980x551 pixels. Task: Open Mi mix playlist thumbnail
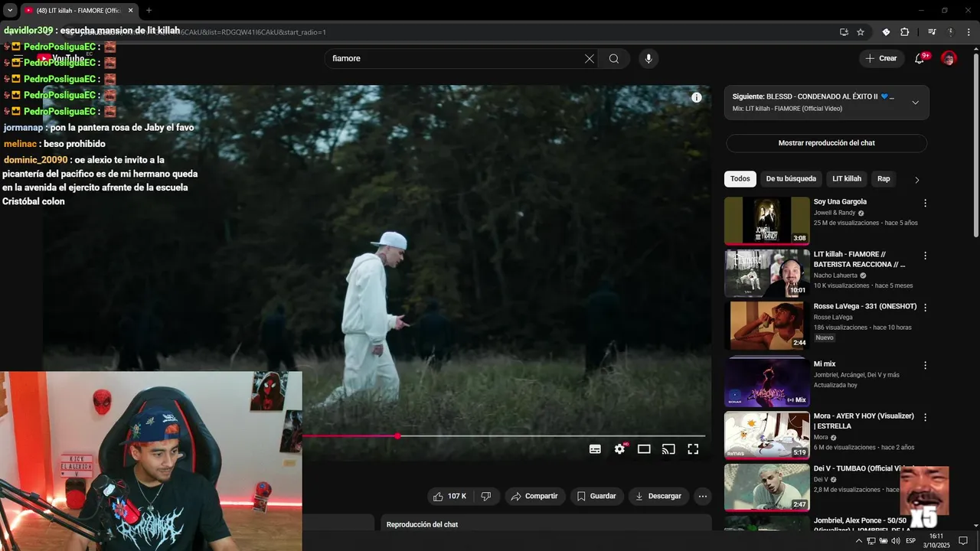tap(766, 383)
